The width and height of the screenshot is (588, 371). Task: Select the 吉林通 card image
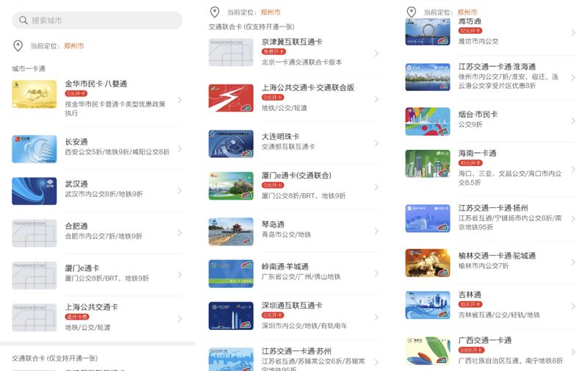point(428,305)
